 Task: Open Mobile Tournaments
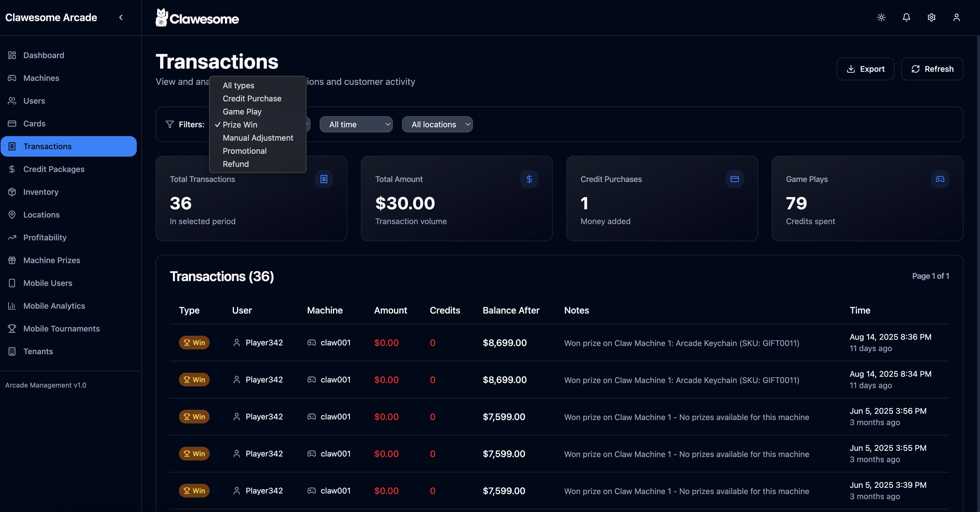68,329
